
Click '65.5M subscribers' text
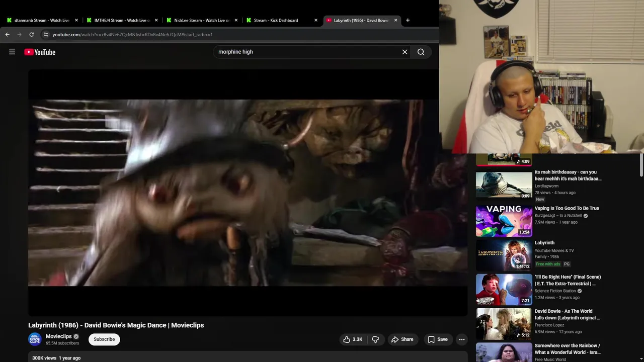pos(62,343)
